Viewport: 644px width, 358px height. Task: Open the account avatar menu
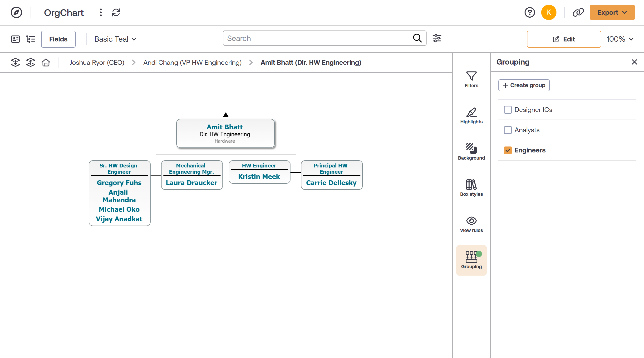pyautogui.click(x=549, y=12)
